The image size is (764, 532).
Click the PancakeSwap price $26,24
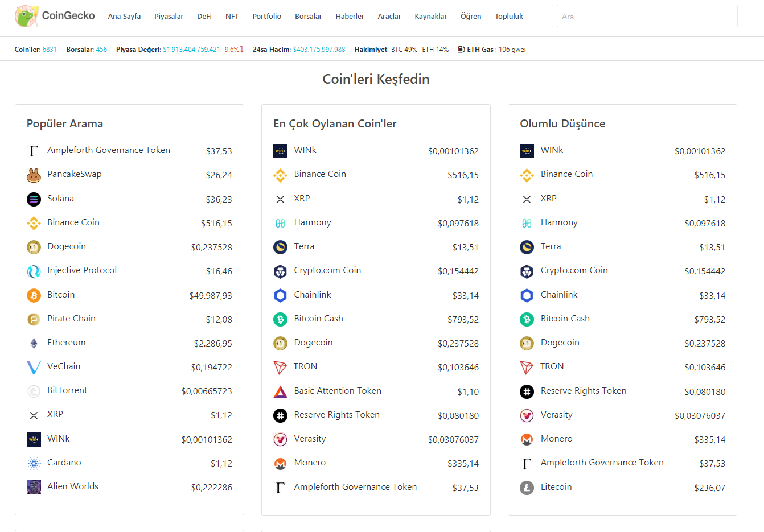coord(219,175)
